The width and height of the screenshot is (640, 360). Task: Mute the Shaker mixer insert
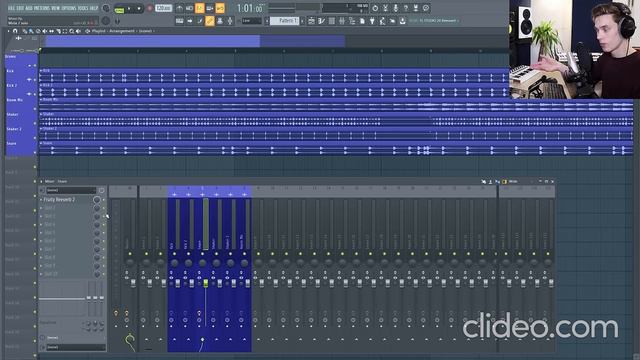pyautogui.click(x=216, y=254)
